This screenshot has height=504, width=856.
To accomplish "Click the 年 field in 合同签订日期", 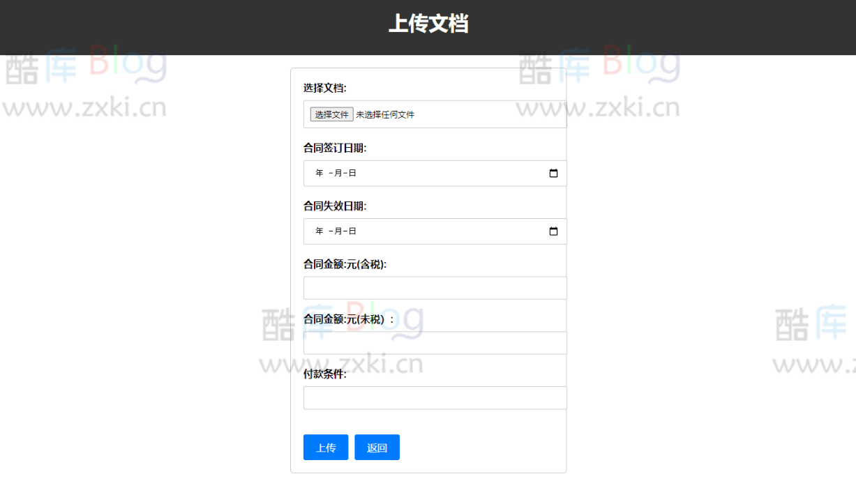I will pos(318,173).
